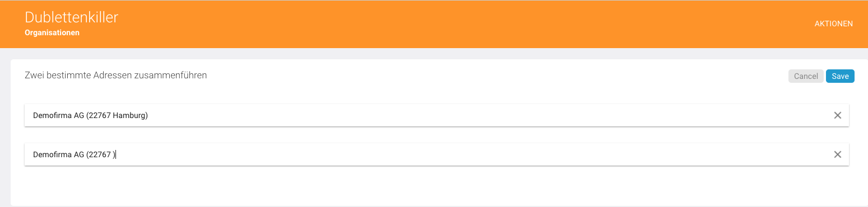Click 'Demofirma AG' text in second field

click(58, 155)
